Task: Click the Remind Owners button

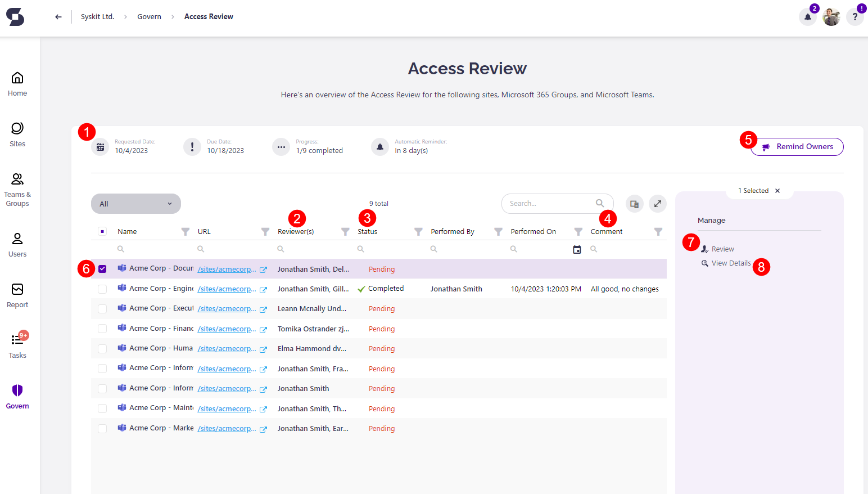Action: coord(797,146)
